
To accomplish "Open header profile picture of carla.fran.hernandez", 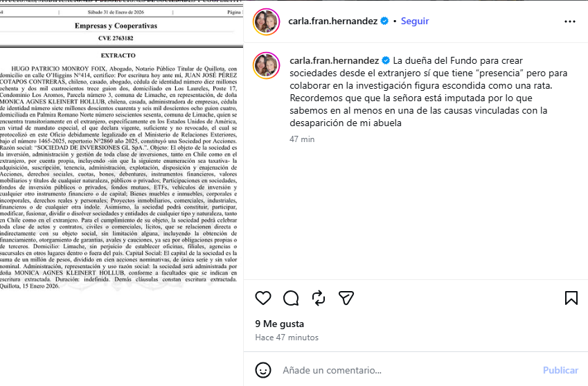I will point(266,21).
